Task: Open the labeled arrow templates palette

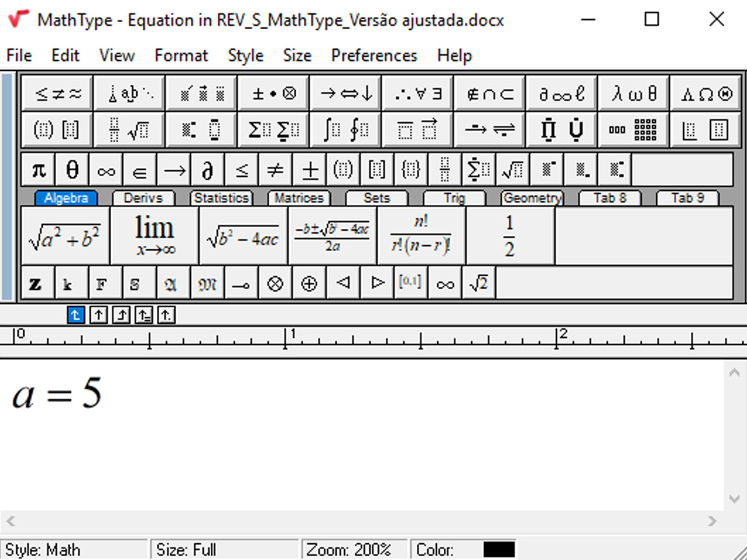Action: [490, 129]
